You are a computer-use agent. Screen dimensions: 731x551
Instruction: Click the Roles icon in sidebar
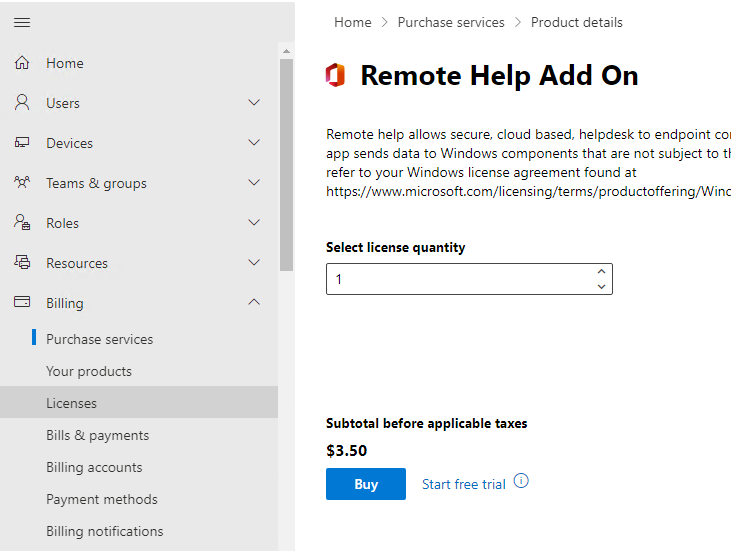(22, 222)
